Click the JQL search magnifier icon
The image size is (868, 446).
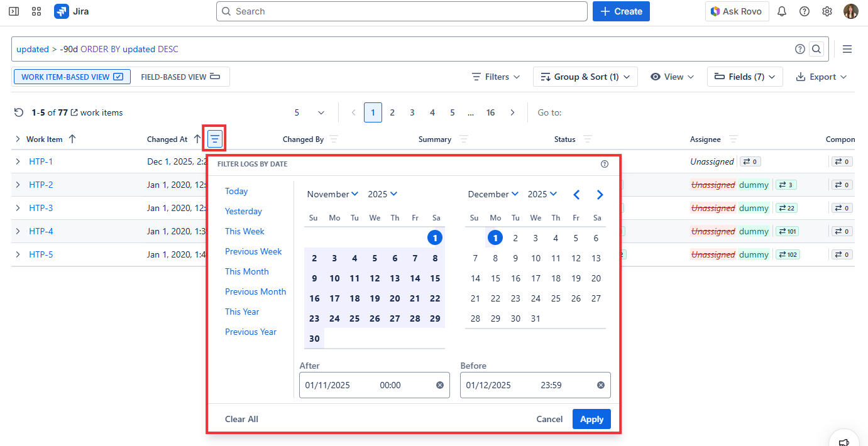coord(816,49)
